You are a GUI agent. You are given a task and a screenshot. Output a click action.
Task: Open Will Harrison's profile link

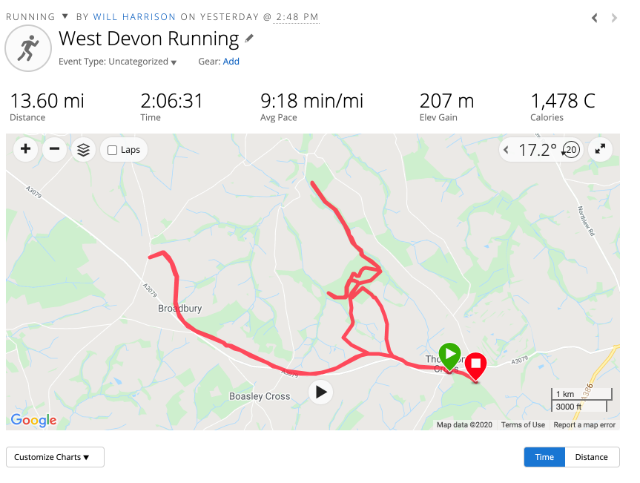[x=134, y=17]
